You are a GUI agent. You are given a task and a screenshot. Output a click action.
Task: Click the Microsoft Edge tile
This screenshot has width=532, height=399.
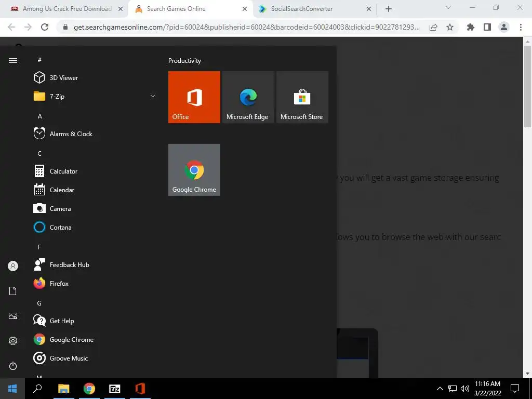pos(248,97)
